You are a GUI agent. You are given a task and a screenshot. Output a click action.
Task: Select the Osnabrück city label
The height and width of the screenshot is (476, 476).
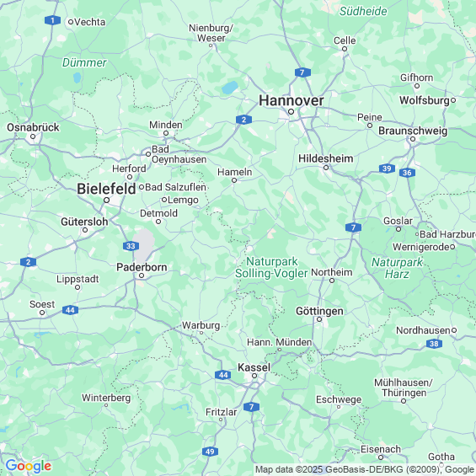pyautogui.click(x=33, y=127)
